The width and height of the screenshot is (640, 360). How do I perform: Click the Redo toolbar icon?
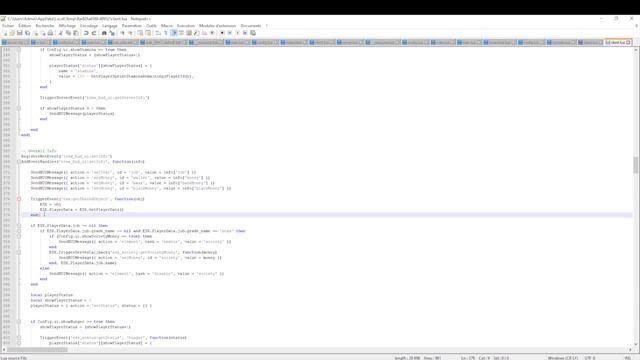(x=94, y=33)
